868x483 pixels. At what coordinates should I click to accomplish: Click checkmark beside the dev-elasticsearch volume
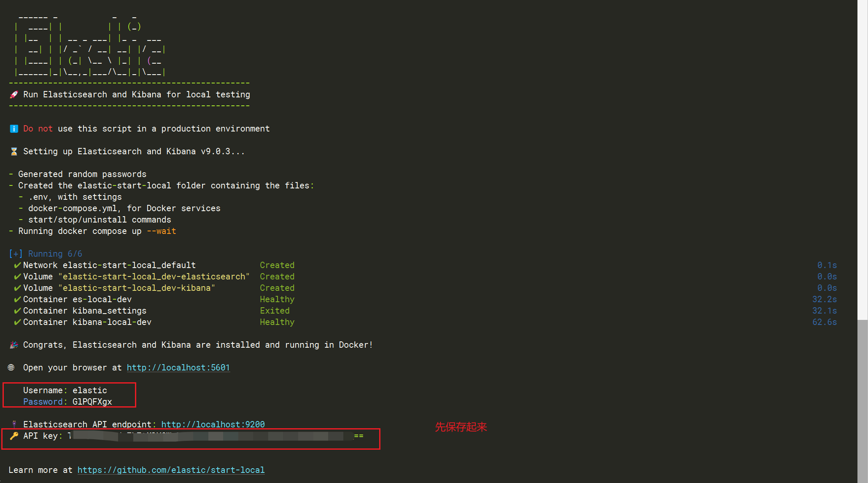(x=17, y=276)
